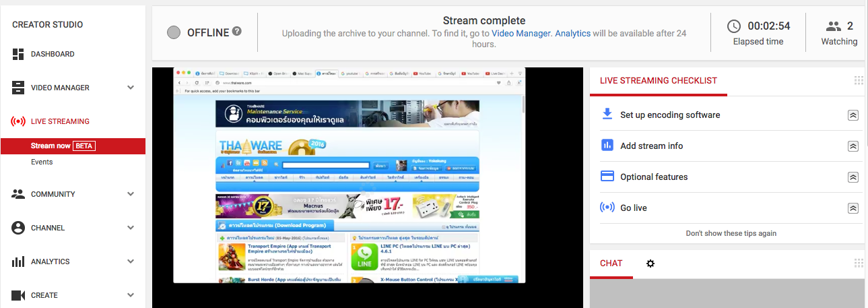
Task: Click the Add stream info chart icon
Action: coord(607,146)
